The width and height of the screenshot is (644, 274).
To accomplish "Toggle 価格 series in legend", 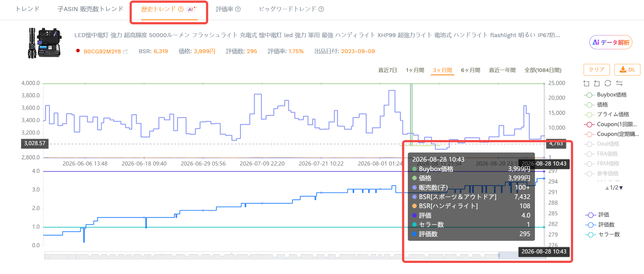I will point(596,105).
